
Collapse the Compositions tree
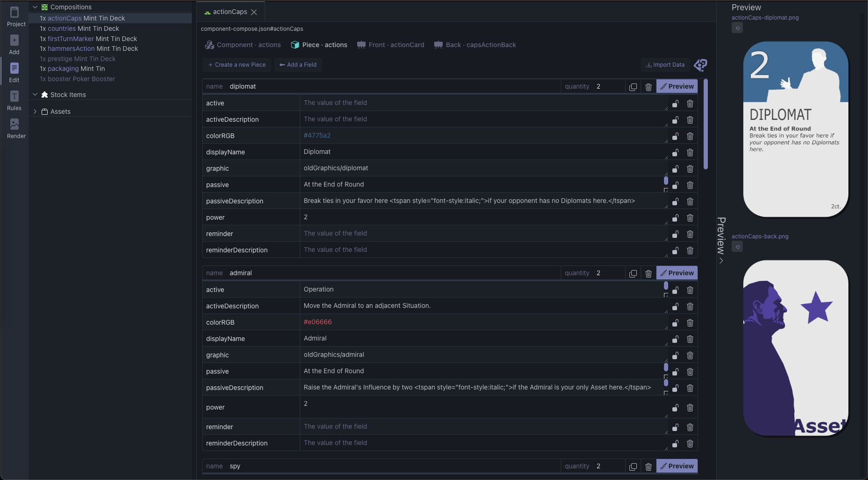pos(35,7)
